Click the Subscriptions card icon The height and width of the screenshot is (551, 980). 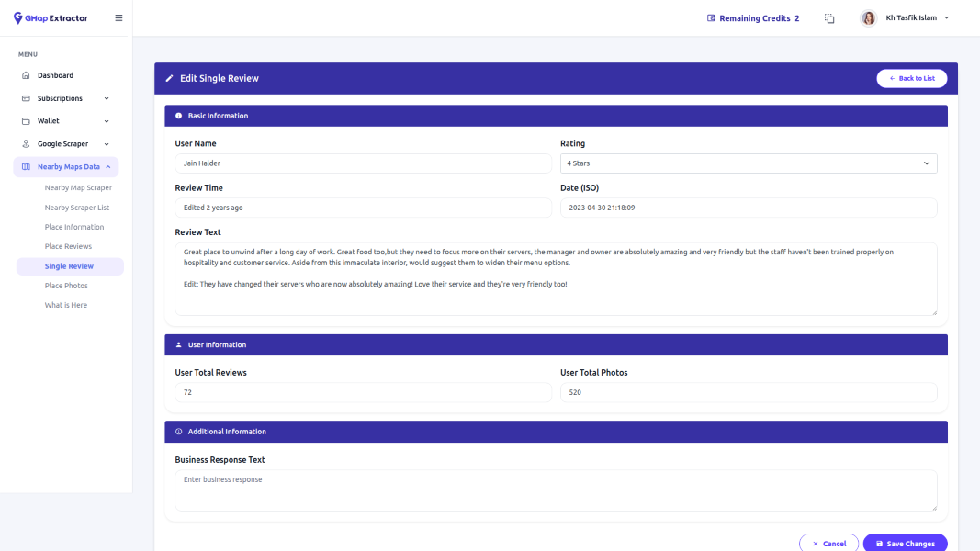[x=26, y=98]
